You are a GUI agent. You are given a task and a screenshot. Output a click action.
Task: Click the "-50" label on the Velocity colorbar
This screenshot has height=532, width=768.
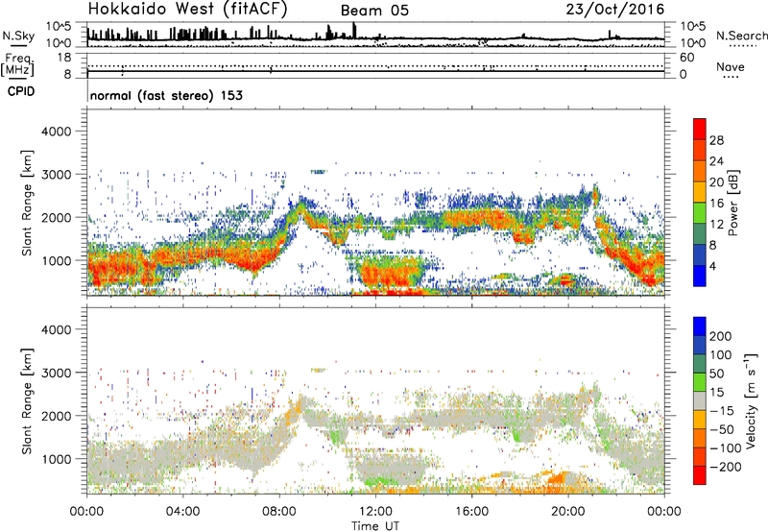[x=721, y=429]
